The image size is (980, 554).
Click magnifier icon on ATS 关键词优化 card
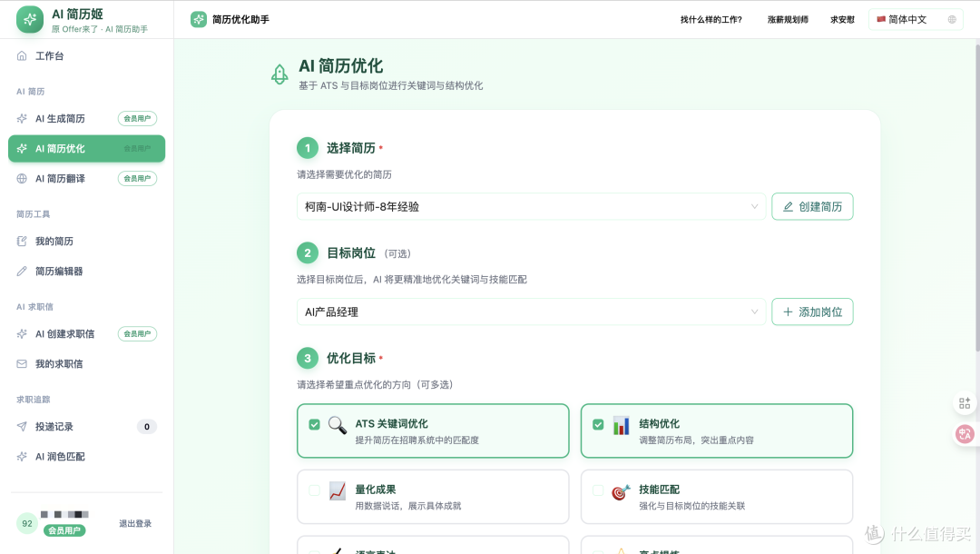(x=338, y=425)
